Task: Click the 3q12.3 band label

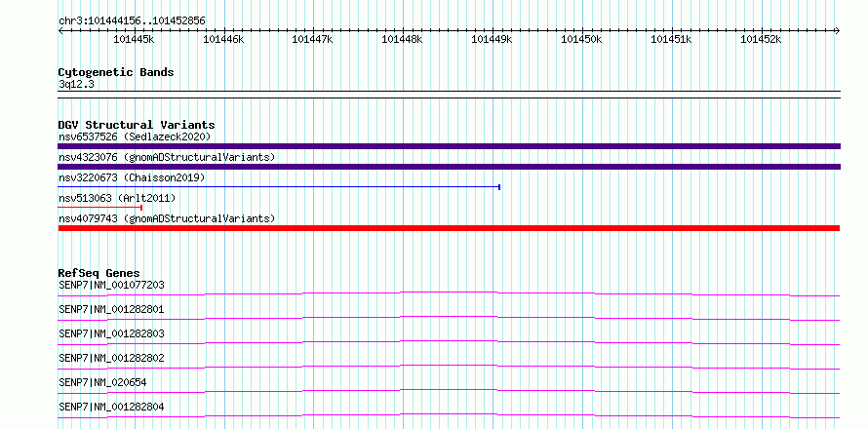Action: (x=76, y=84)
